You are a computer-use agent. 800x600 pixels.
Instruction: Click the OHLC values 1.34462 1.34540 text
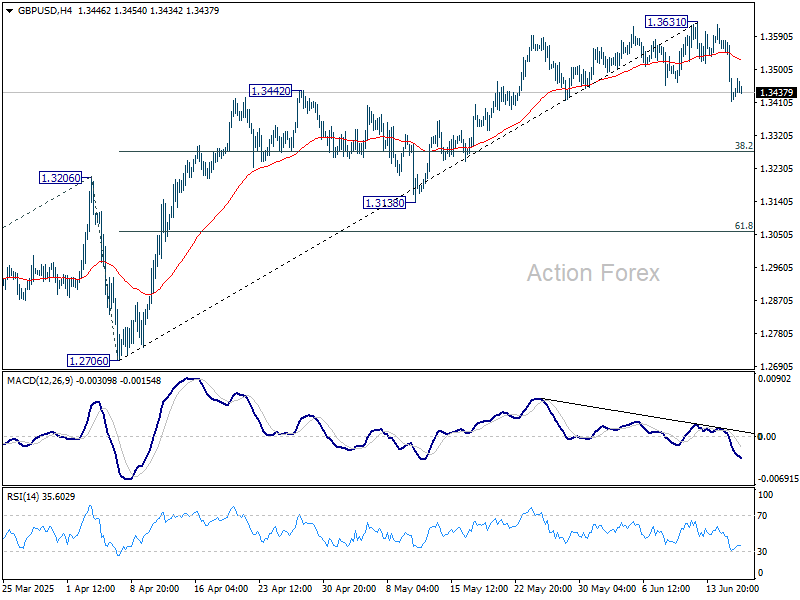112,11
